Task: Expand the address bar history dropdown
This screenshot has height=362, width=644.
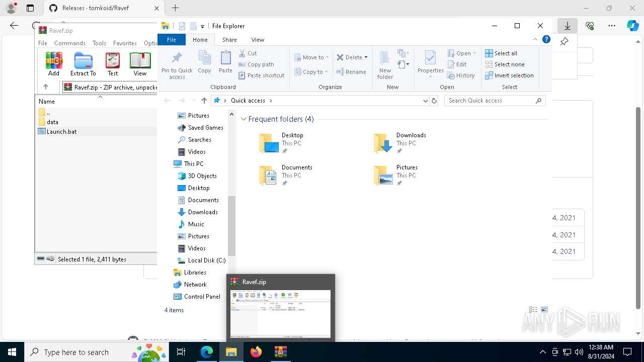Action: click(426, 101)
